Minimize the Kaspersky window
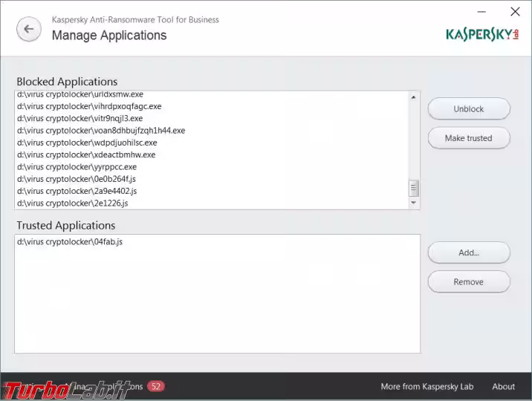The height and width of the screenshot is (401, 532). (x=481, y=12)
